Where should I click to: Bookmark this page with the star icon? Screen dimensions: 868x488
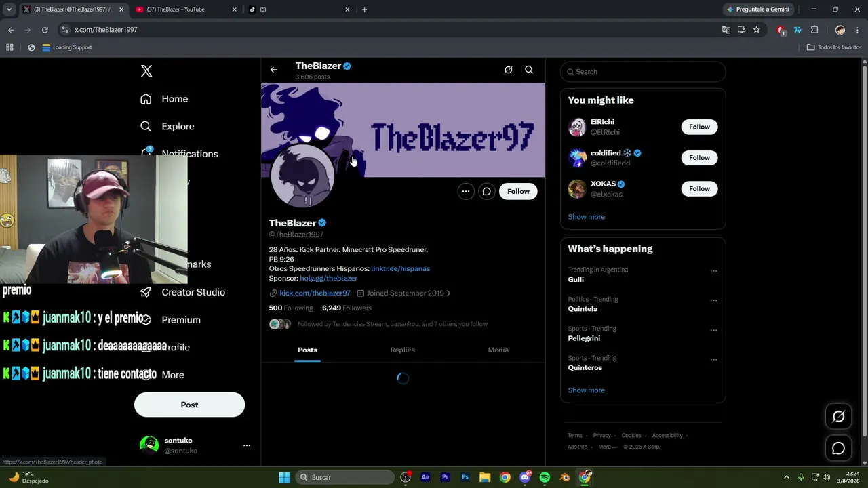(x=757, y=30)
